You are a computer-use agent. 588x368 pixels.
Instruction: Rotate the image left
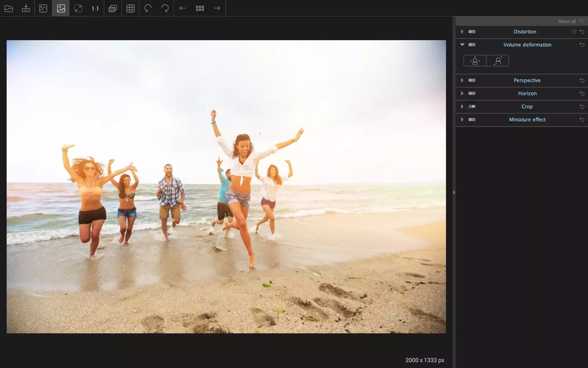pos(148,8)
